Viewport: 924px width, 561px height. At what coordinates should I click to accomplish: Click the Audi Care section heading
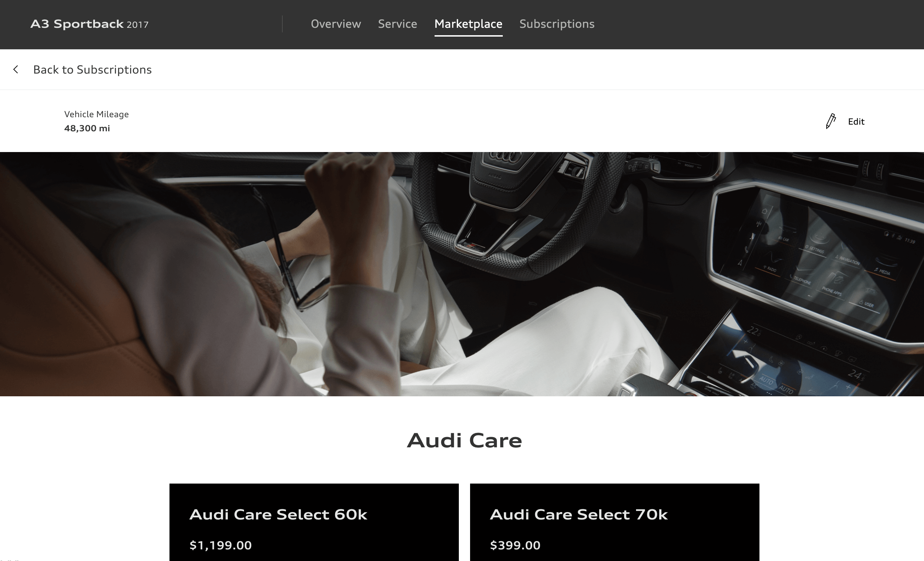pyautogui.click(x=464, y=440)
